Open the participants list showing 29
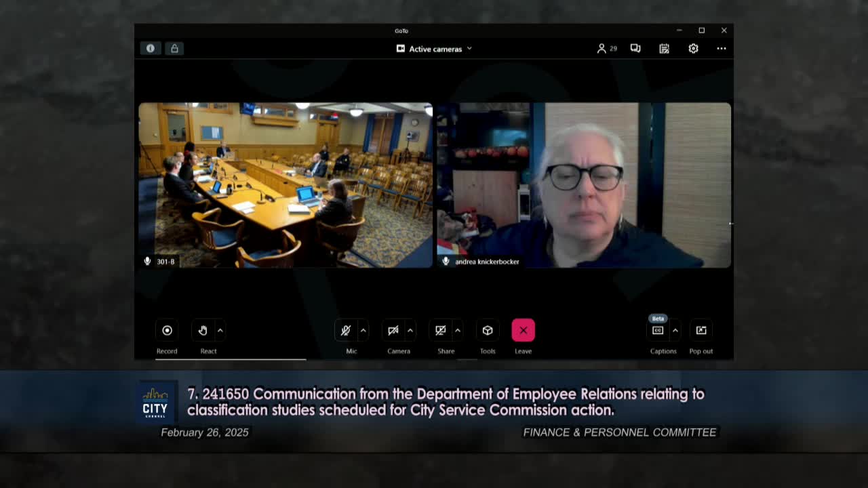Viewport: 868px width, 488px height. pos(606,49)
